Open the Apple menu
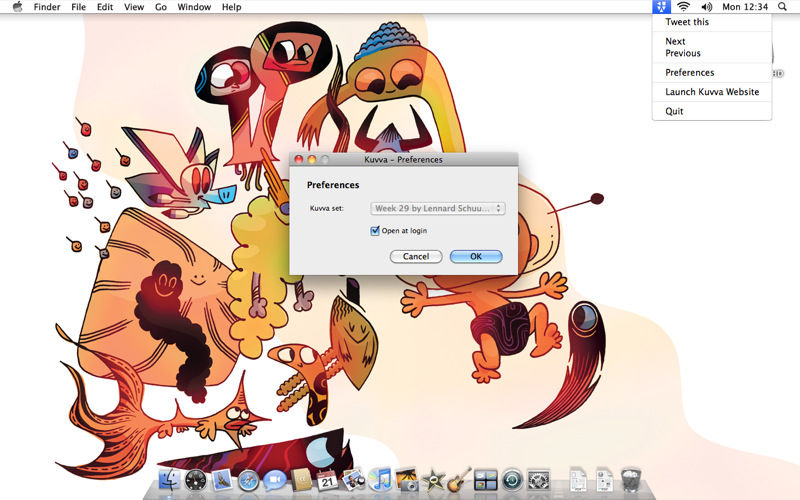 (17, 7)
